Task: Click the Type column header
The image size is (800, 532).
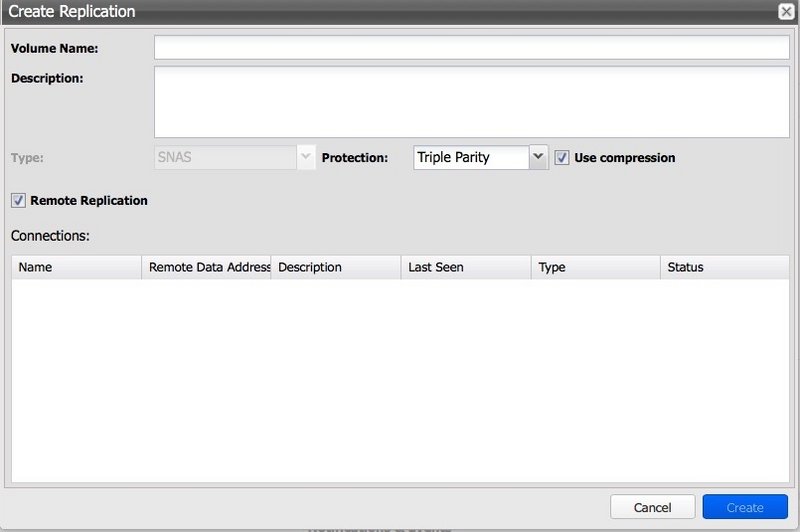Action: (596, 267)
